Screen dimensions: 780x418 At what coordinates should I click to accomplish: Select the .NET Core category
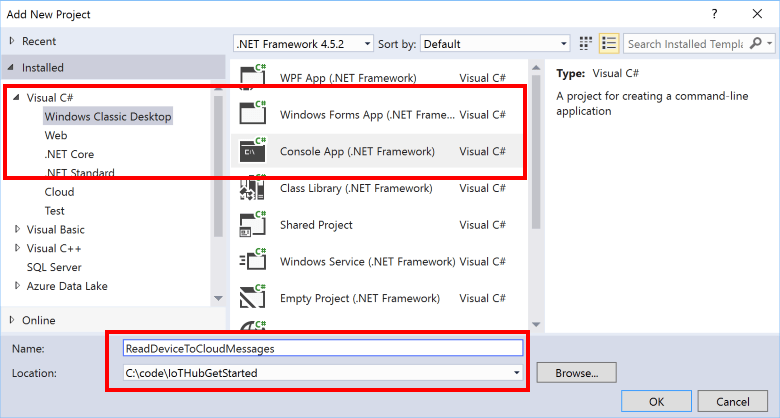tap(69, 154)
